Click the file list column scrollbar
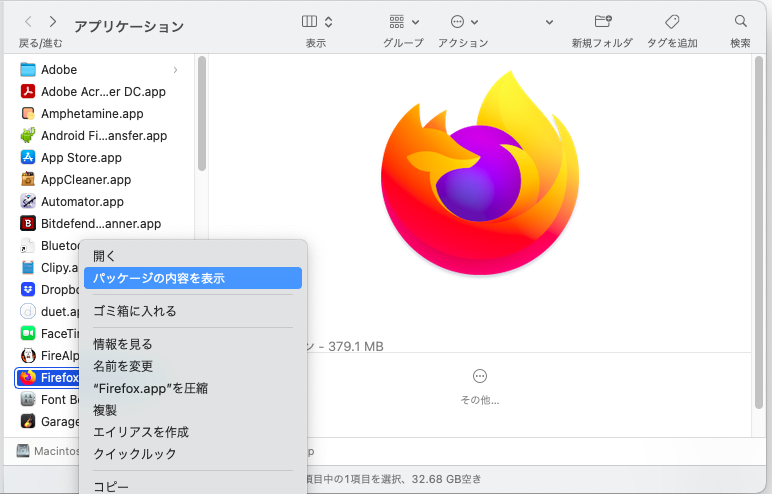Image resolution: width=772 pixels, height=494 pixels. [201, 114]
